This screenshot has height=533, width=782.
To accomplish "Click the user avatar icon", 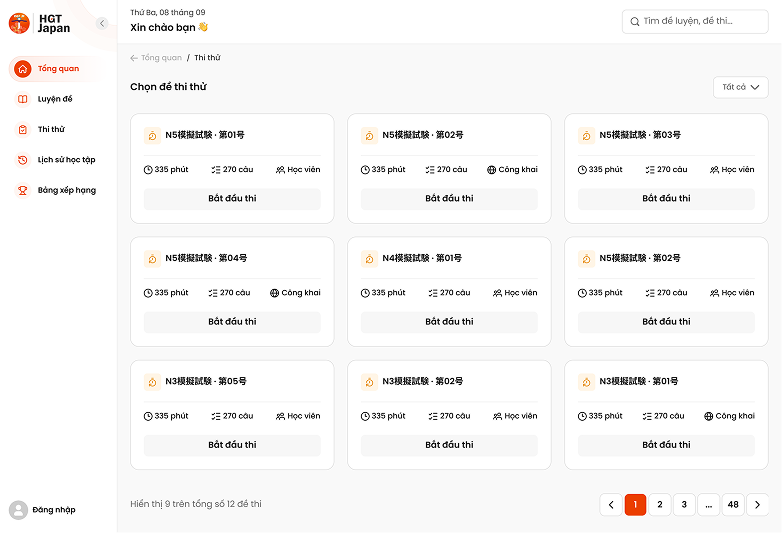I will (18, 510).
